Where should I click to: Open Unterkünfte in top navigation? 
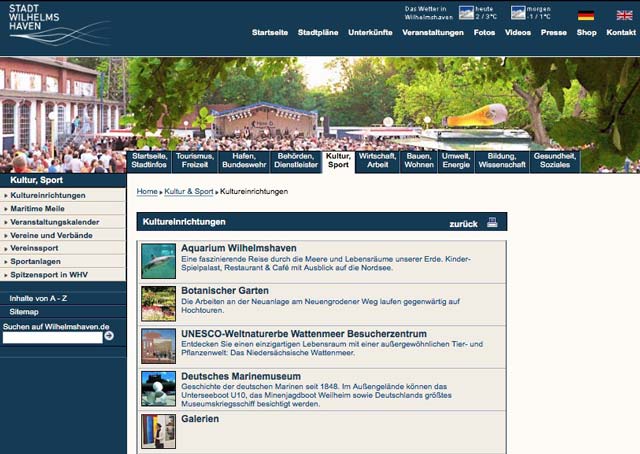click(370, 32)
